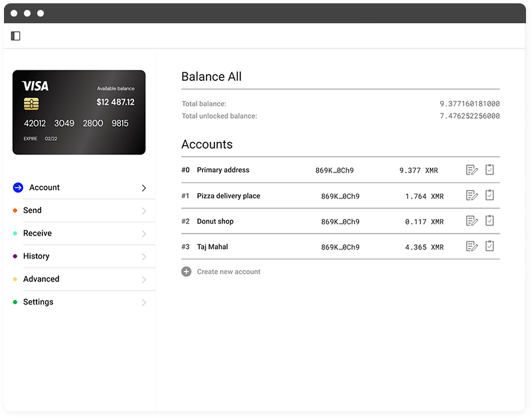
Task: Copy the Taj Mahal address
Action: 489,245
